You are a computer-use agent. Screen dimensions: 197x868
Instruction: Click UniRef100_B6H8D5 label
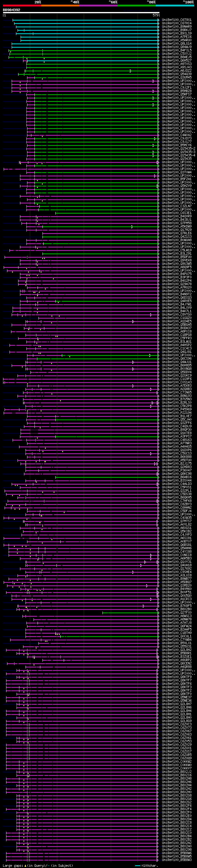pyautogui.click(x=176, y=365)
